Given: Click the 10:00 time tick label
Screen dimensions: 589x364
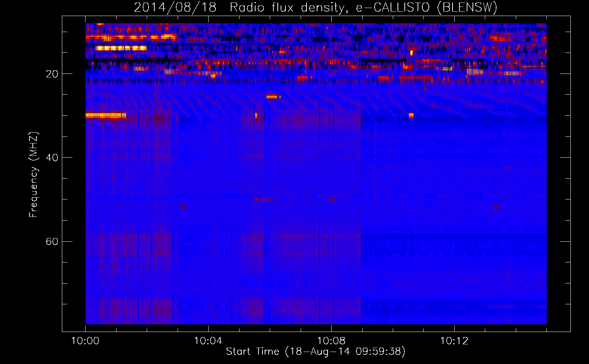Looking at the screenshot, I should pyautogui.click(x=85, y=341).
